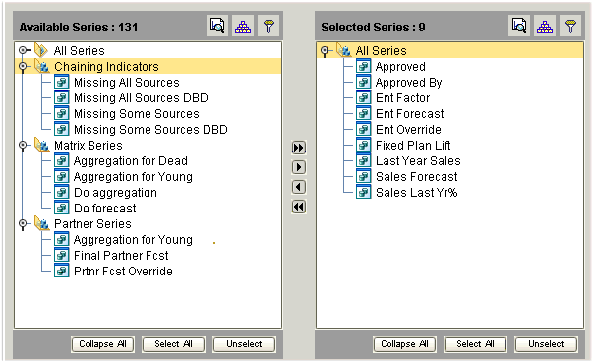
Task: Click Collapse All button under Available Series
Action: [x=103, y=344]
